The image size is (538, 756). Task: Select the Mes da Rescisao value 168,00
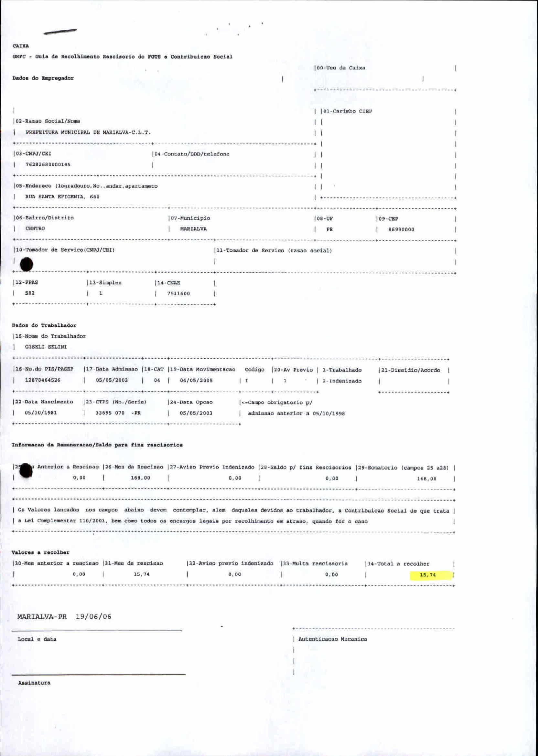140,478
